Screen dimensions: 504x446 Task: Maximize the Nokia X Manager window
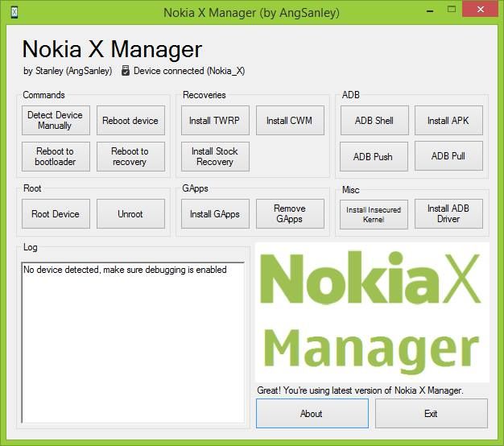452,10
